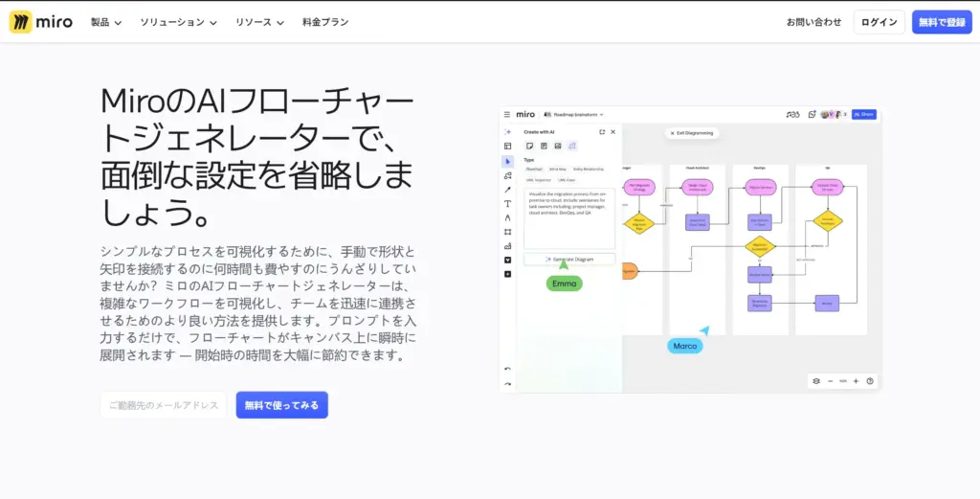The width and height of the screenshot is (980, 499).
Task: Click the ログイン button
Action: tap(879, 22)
